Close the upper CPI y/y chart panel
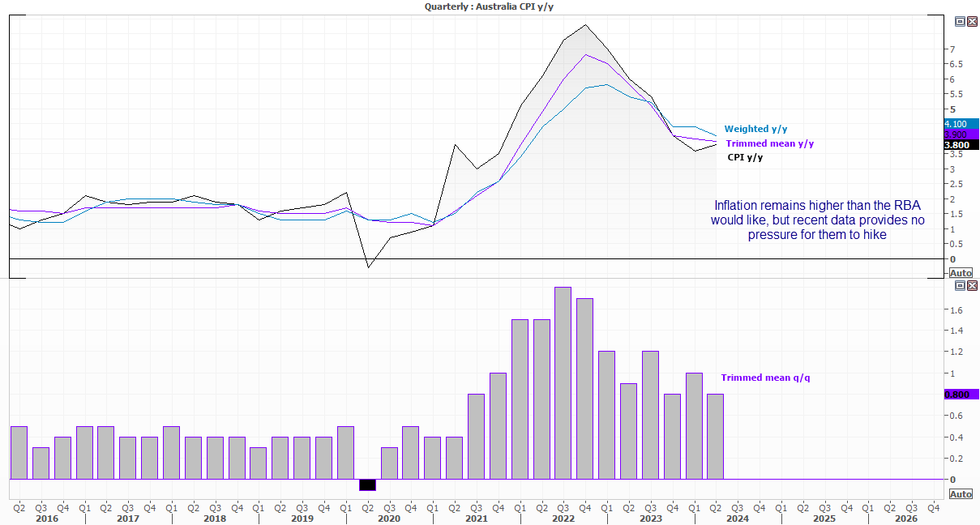Viewport: 980px width, 525px height. (x=972, y=21)
